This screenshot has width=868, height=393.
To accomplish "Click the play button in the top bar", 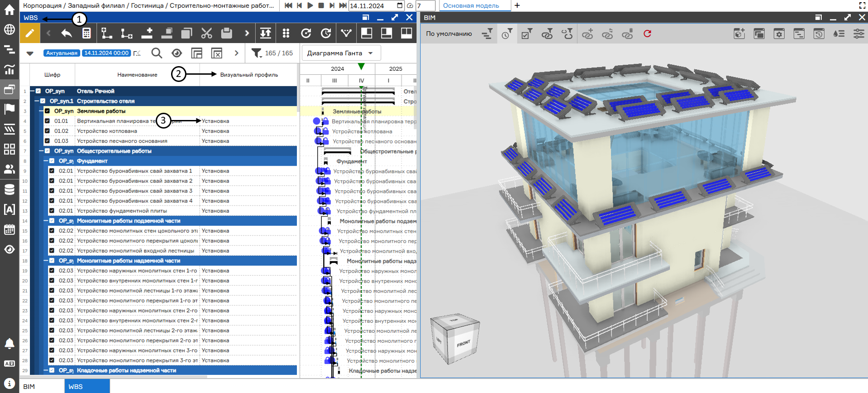I will click(310, 5).
